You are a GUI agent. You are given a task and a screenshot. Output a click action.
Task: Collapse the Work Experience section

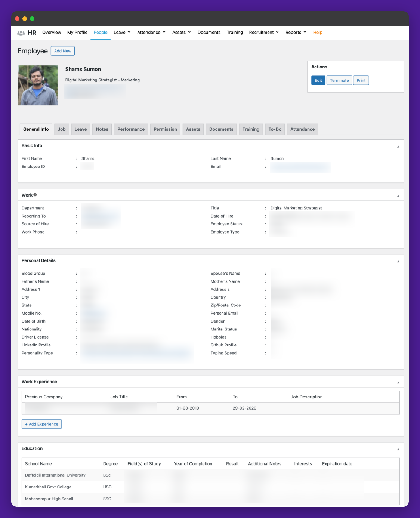[398, 382]
